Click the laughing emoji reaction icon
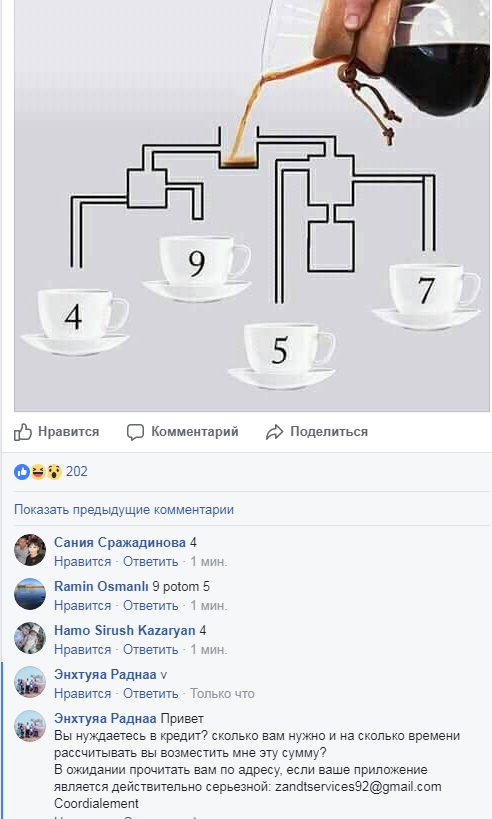 (38, 472)
